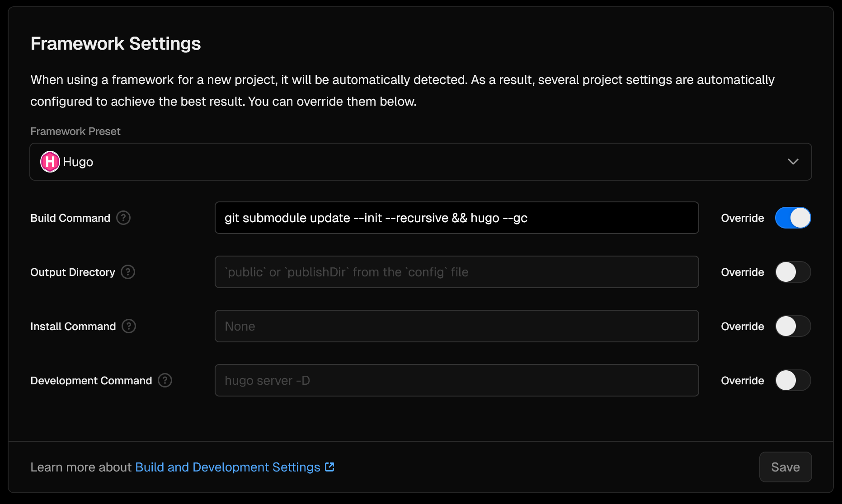Focus the Build Command input field
The height and width of the screenshot is (504, 842).
[x=457, y=218]
